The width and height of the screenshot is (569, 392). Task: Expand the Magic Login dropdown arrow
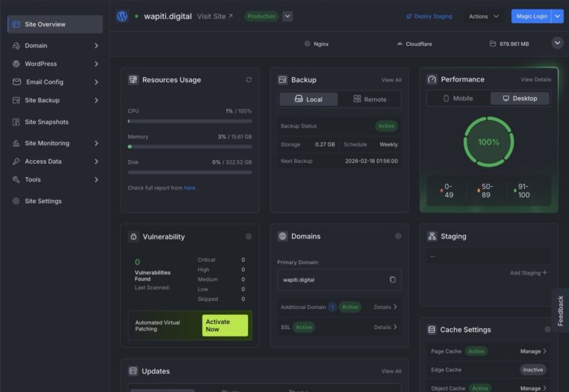coord(557,16)
